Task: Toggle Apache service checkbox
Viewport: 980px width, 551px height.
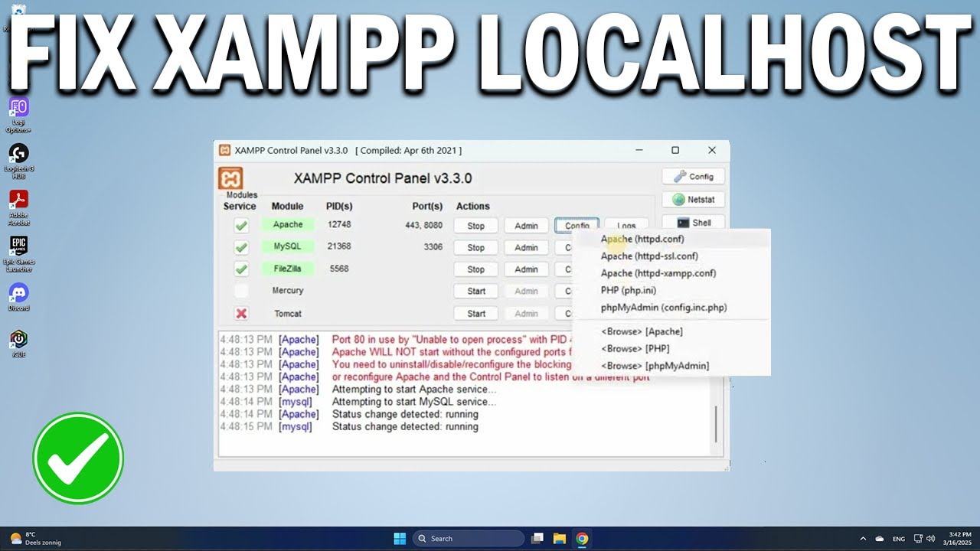Action: pyautogui.click(x=241, y=226)
